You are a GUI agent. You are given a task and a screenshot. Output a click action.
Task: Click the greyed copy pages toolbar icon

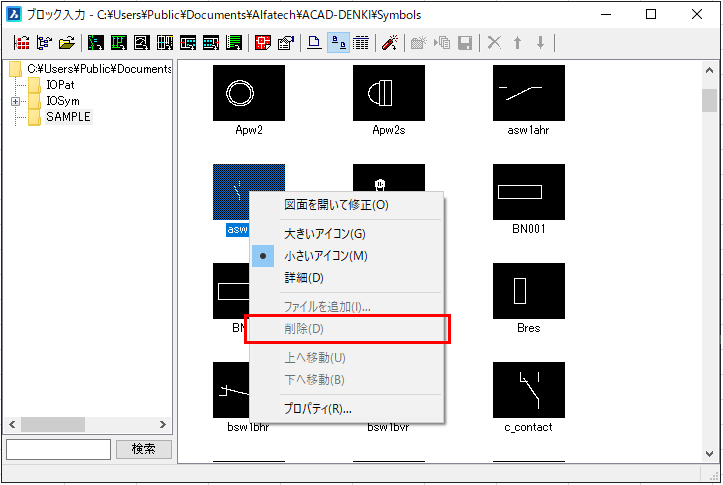coord(442,43)
